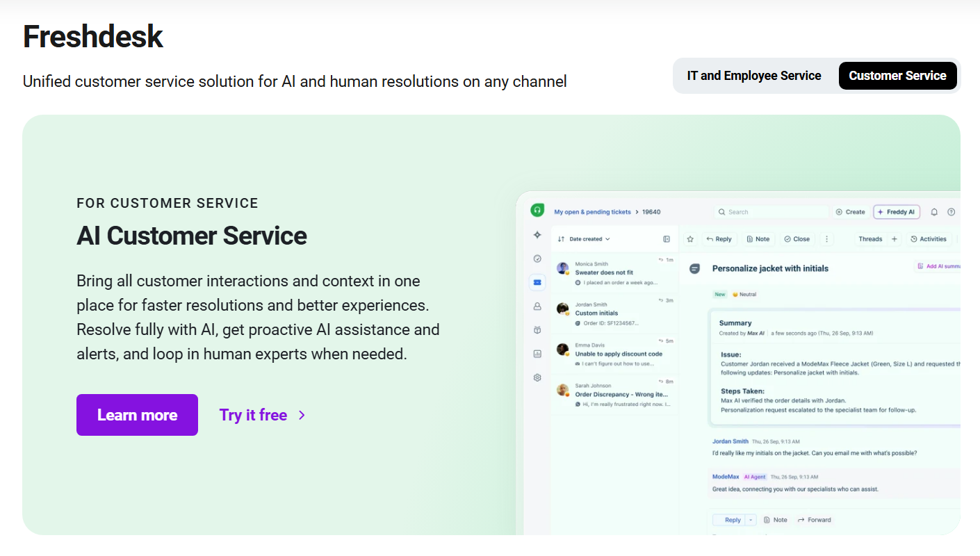Follow My open & pending tickets breadcrumb
980x556 pixels.
592,212
